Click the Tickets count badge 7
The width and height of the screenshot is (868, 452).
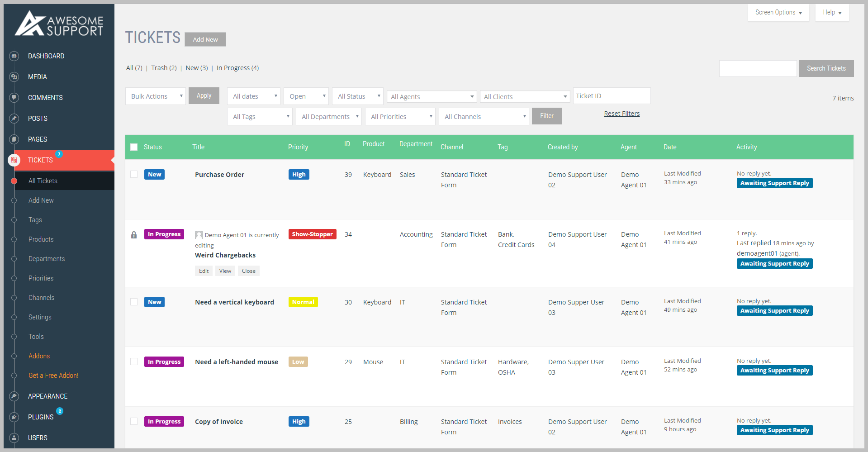[59, 154]
